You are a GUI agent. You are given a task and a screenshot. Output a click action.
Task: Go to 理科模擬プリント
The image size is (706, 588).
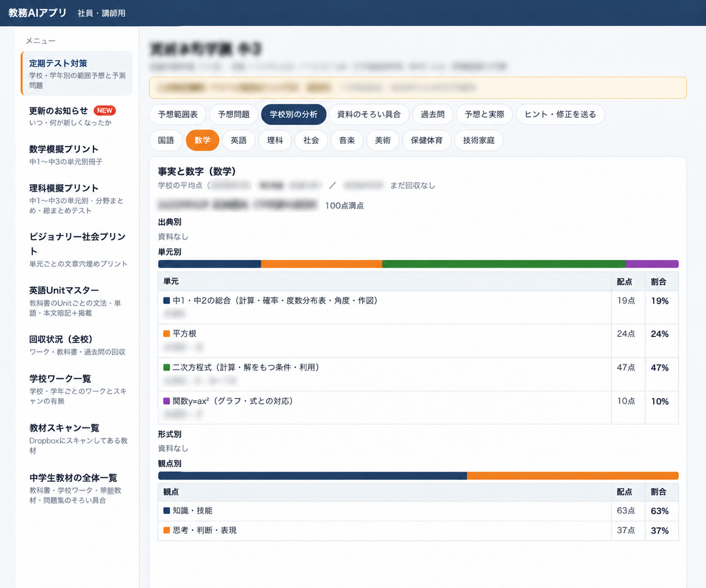point(77,199)
